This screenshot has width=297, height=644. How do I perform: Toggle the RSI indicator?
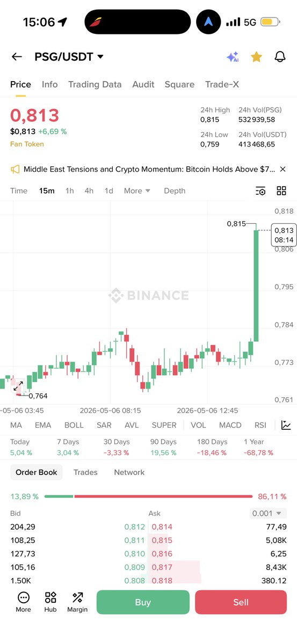pos(260,425)
